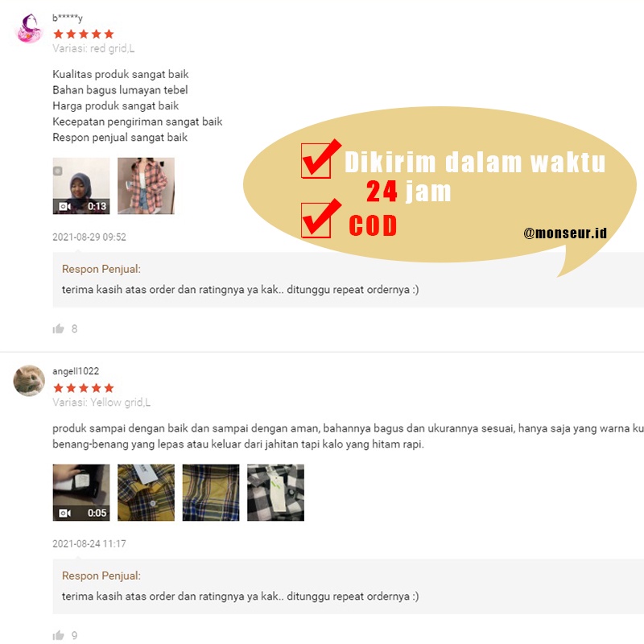View the black and white plaid photo

(x=275, y=493)
